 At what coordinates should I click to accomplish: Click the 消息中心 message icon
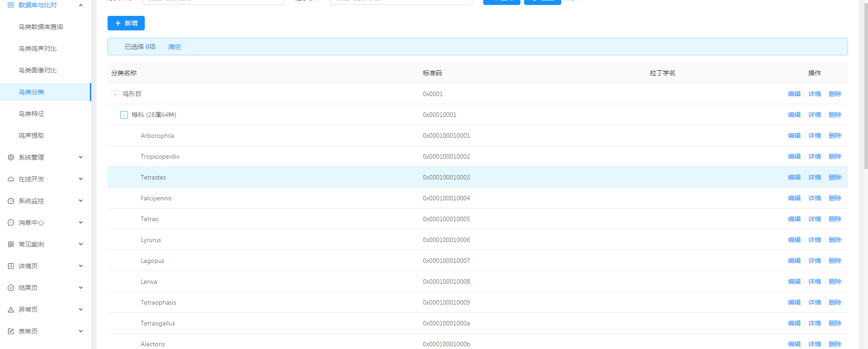coord(11,223)
